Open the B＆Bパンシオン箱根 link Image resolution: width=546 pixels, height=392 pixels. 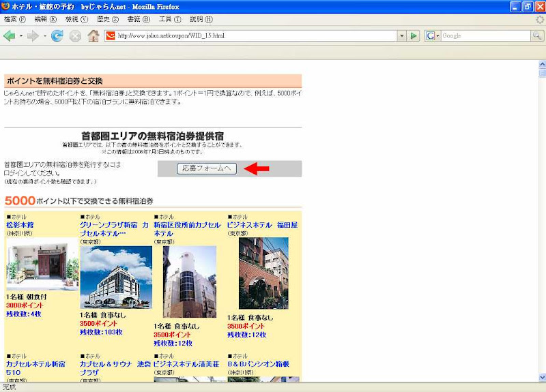click(259, 364)
